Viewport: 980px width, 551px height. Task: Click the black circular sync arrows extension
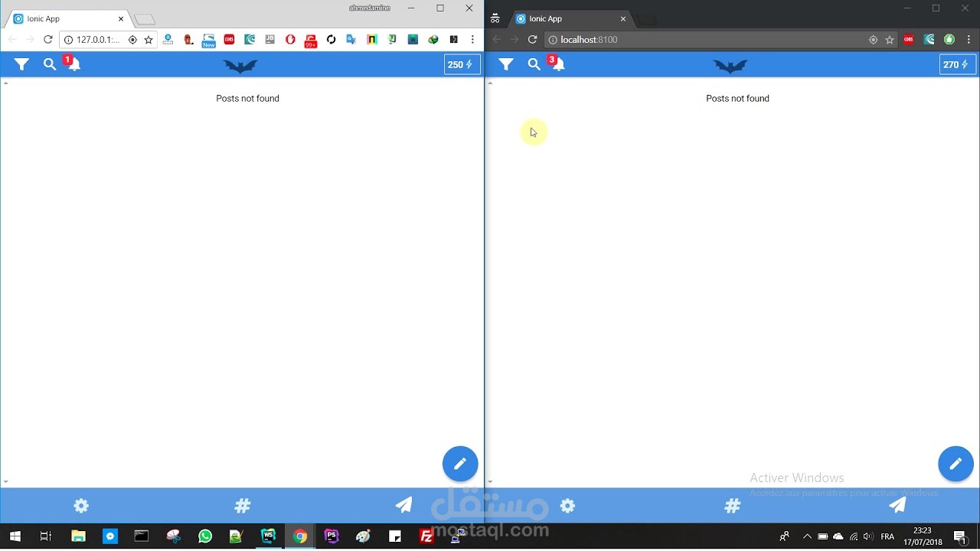331,40
